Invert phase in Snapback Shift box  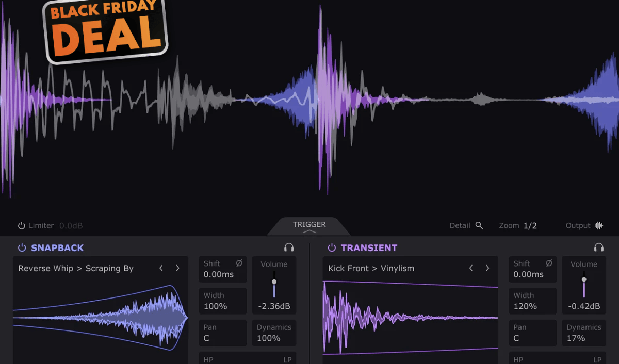click(239, 263)
